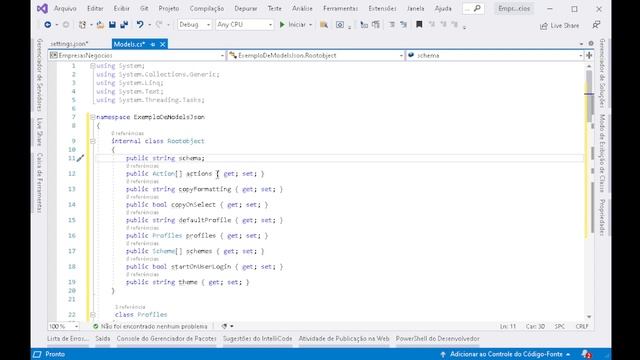
Task: Click the Save All icon
Action: pos(124,25)
